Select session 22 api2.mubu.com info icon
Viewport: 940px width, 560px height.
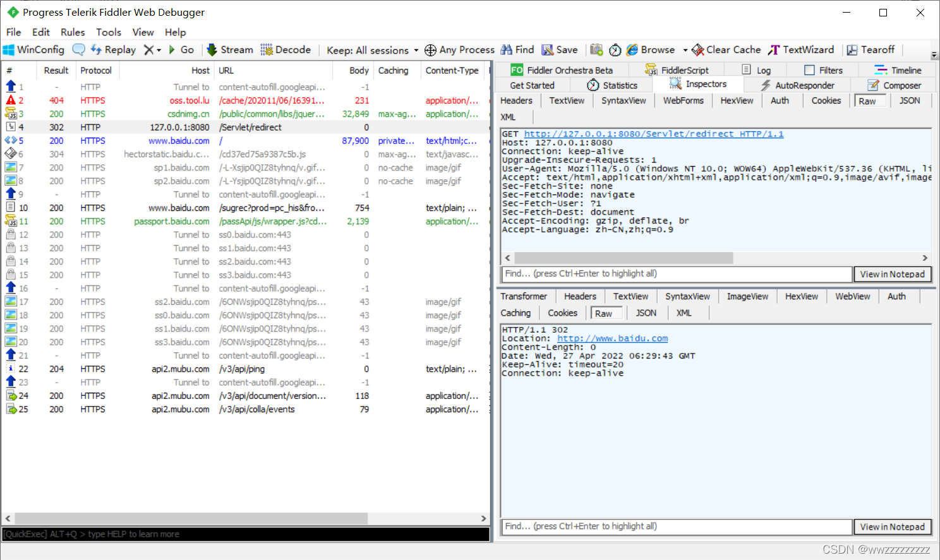(x=11, y=369)
